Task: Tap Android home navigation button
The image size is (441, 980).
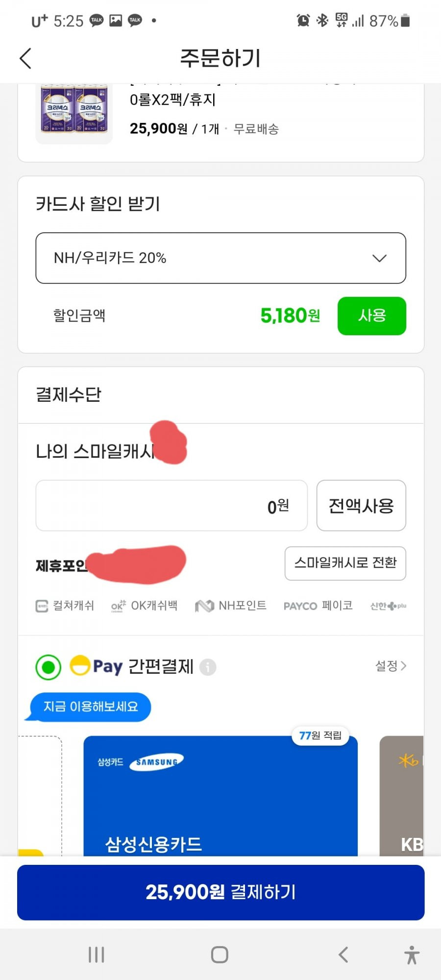Action: tap(220, 955)
